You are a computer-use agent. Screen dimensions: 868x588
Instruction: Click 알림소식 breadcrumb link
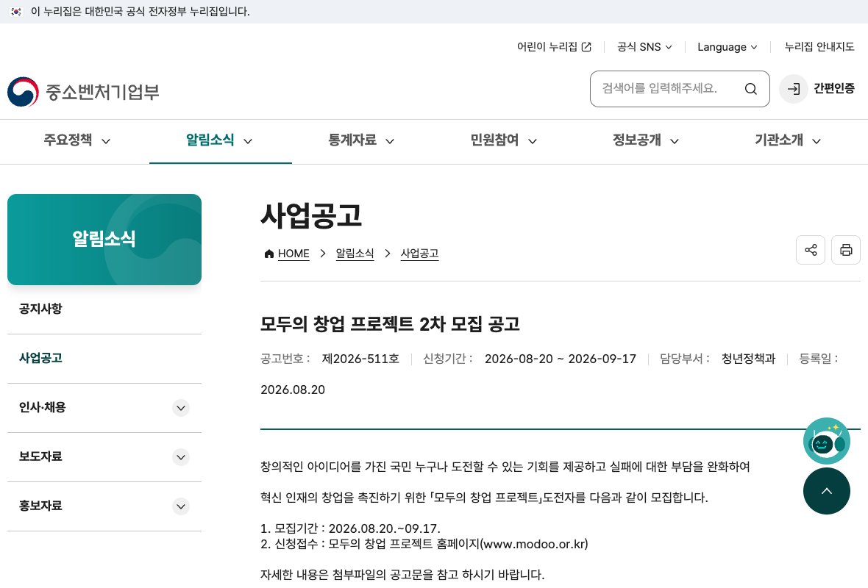(355, 254)
